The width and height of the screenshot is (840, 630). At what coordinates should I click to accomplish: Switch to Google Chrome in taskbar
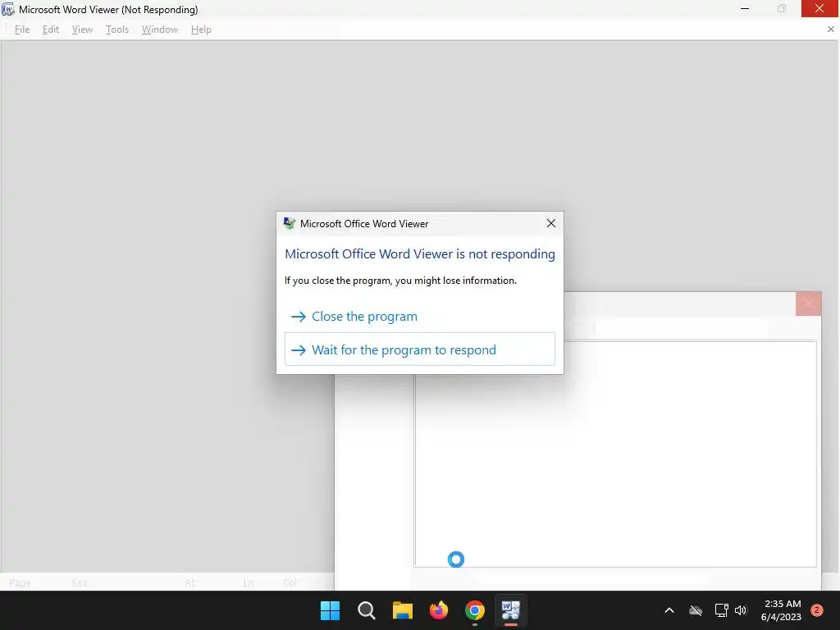pyautogui.click(x=475, y=610)
